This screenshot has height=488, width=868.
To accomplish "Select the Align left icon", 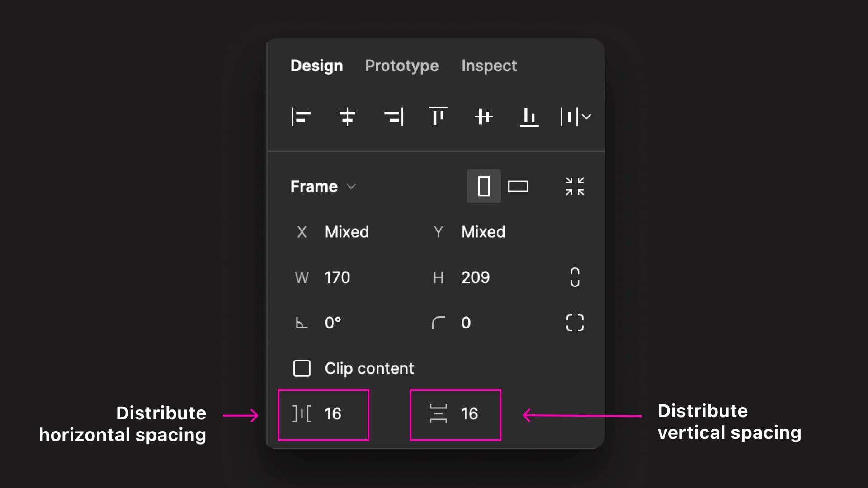I will point(301,117).
